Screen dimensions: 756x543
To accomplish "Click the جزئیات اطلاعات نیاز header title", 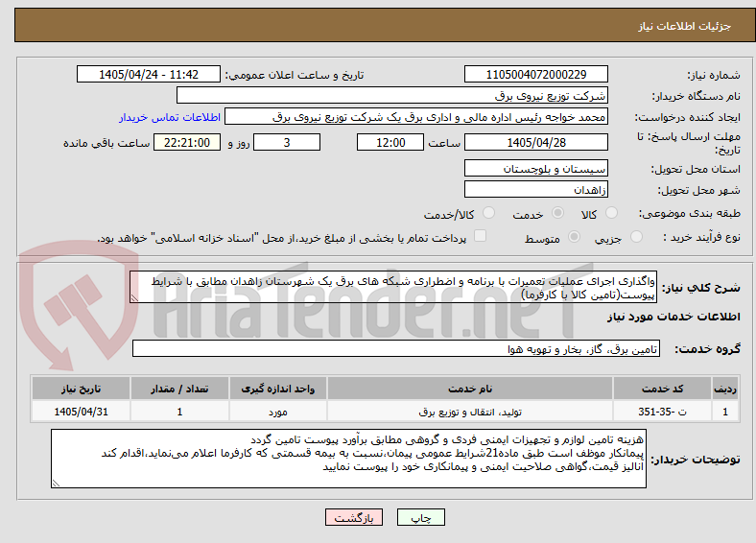I will click(x=685, y=26).
